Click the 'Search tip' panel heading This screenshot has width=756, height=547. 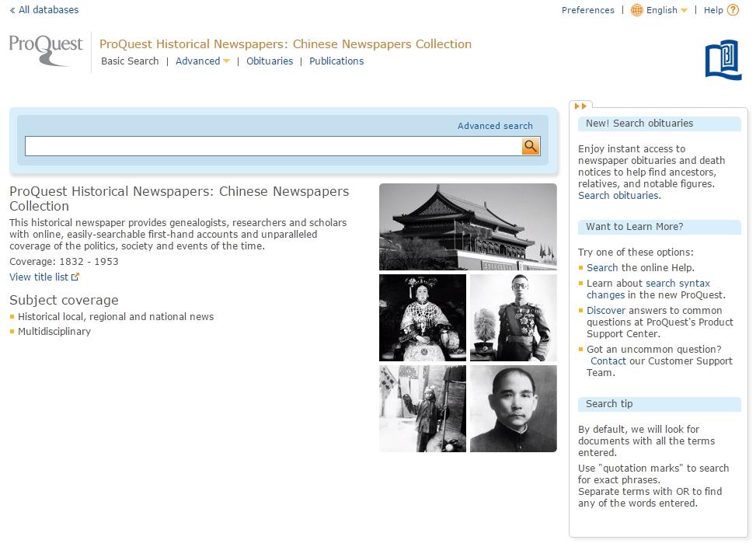(x=659, y=404)
